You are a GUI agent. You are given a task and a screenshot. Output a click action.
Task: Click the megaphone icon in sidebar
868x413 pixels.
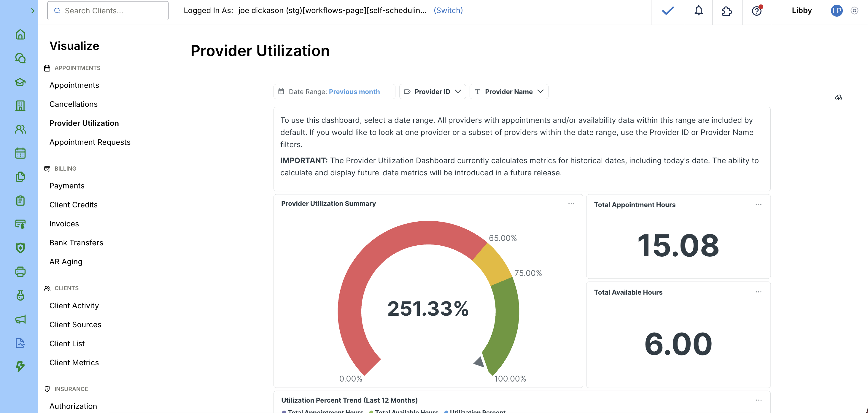click(x=20, y=319)
